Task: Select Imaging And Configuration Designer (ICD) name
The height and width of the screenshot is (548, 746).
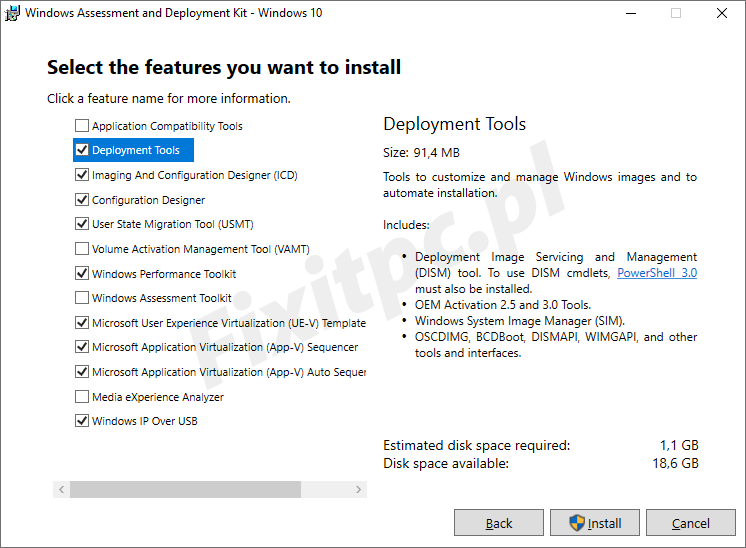Action: (x=195, y=175)
